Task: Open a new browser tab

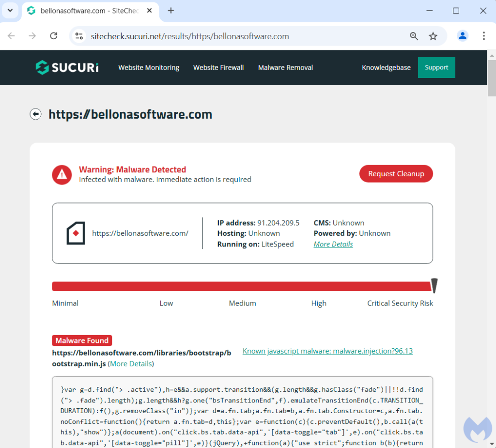Action: (x=170, y=11)
